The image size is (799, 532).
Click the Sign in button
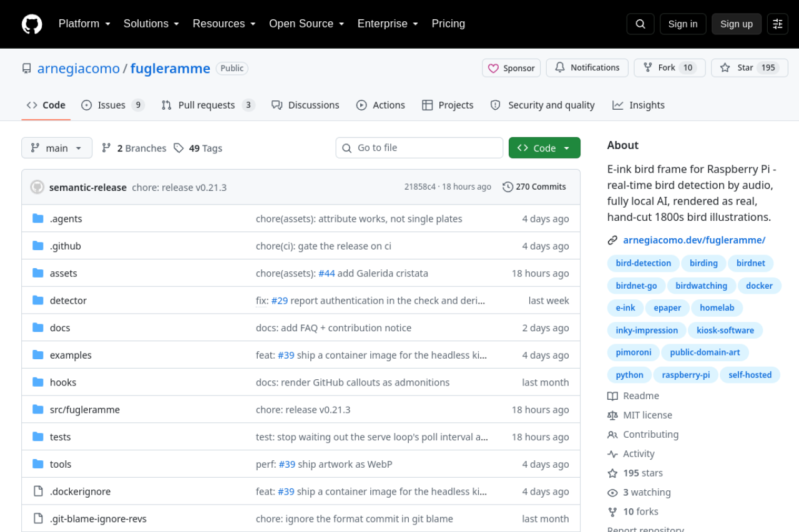tap(683, 24)
